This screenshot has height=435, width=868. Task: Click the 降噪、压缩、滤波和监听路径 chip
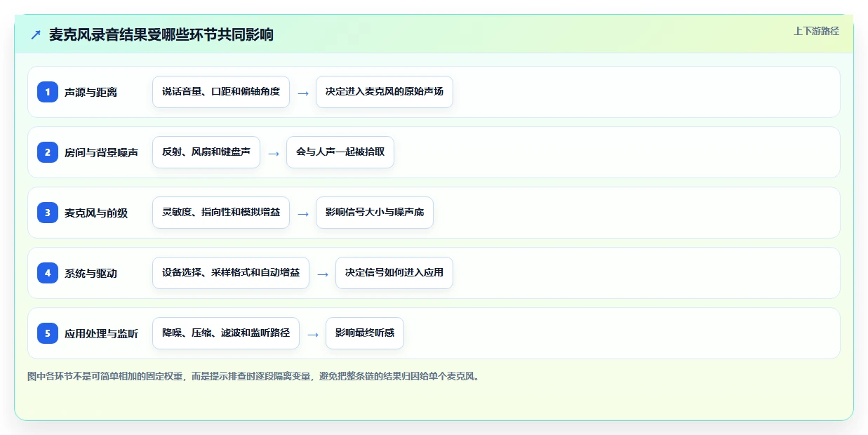[226, 333]
